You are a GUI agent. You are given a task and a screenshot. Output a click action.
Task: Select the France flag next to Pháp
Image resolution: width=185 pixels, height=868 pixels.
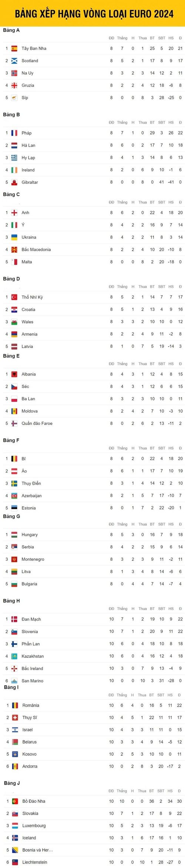[x=14, y=133]
